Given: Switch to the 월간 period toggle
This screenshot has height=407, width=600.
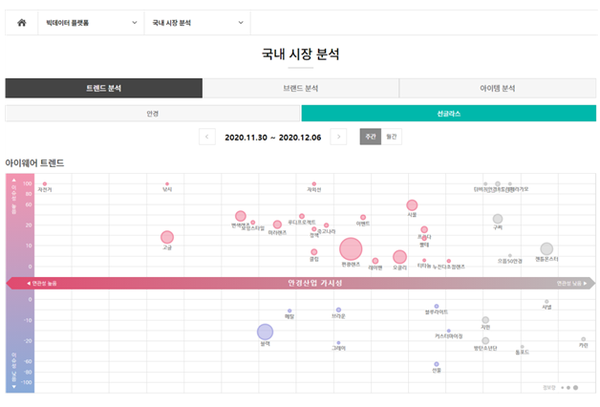Looking at the screenshot, I should pyautogui.click(x=391, y=136).
